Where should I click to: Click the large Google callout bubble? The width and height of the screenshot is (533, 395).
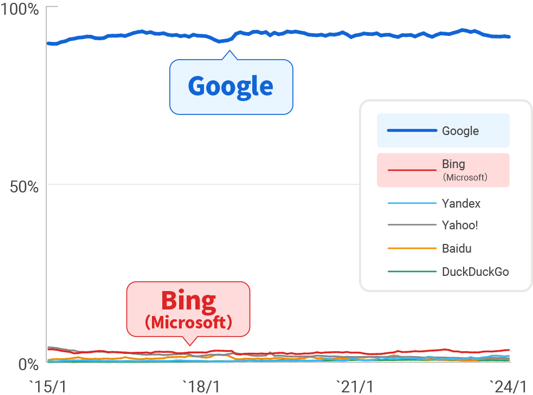coord(231,87)
